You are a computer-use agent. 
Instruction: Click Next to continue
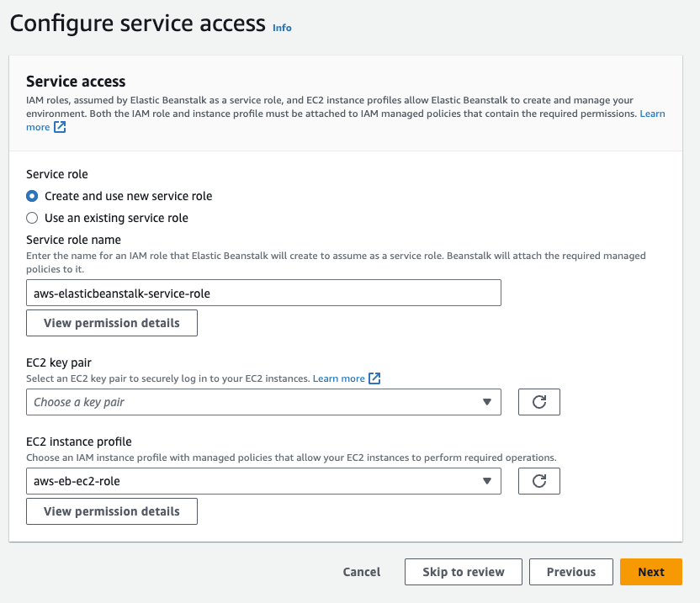click(651, 572)
